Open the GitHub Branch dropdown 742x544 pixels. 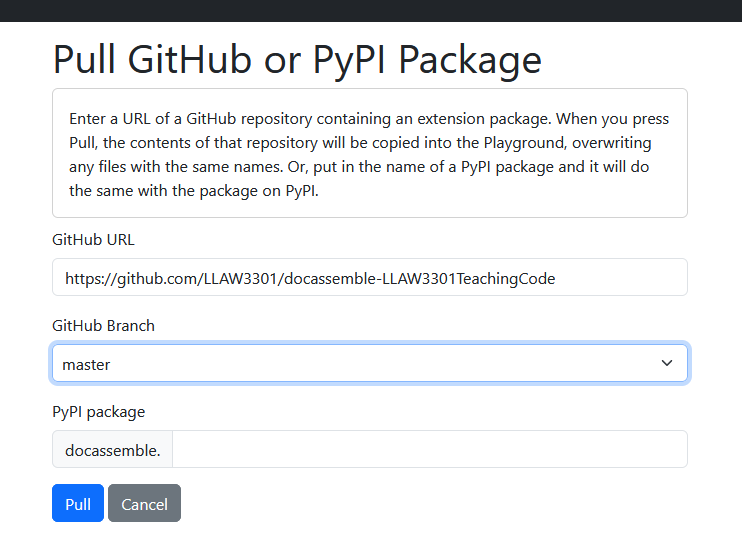(x=369, y=364)
